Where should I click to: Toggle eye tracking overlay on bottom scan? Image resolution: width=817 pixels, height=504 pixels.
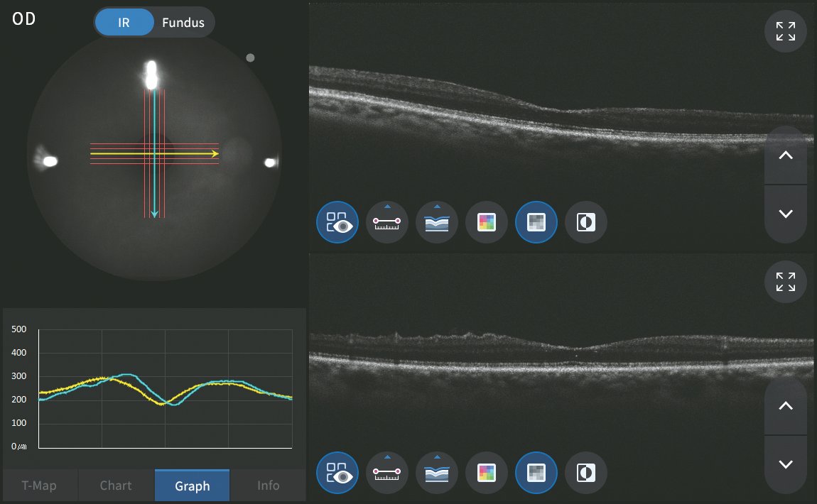point(337,473)
